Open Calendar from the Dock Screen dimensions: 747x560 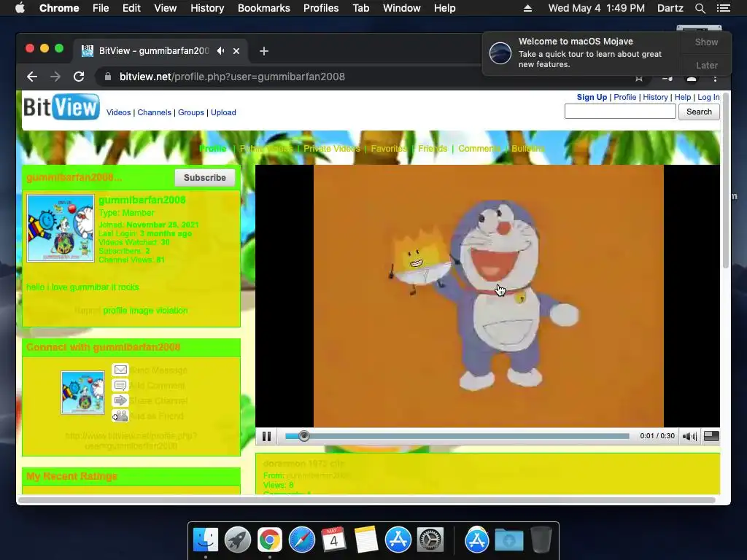[333, 540]
